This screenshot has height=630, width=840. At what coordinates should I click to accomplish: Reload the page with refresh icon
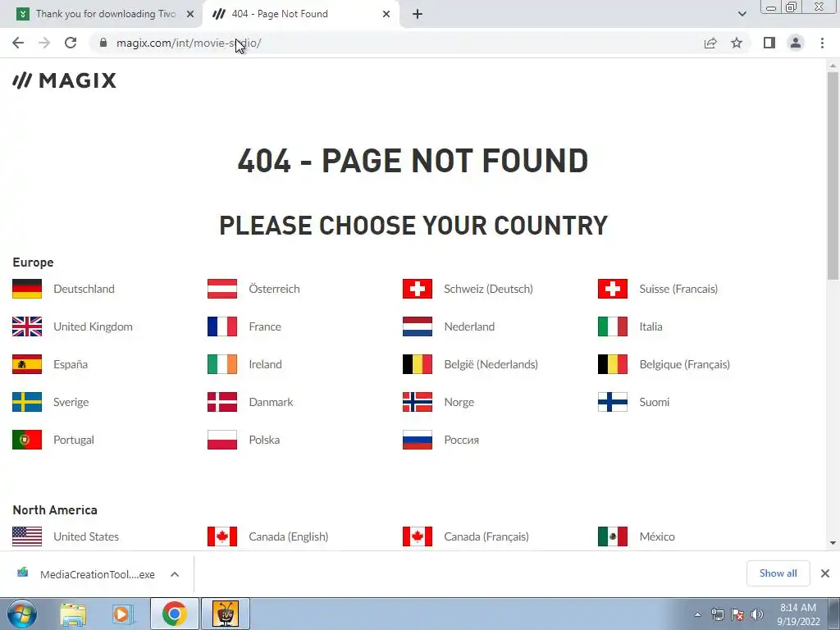click(x=71, y=43)
